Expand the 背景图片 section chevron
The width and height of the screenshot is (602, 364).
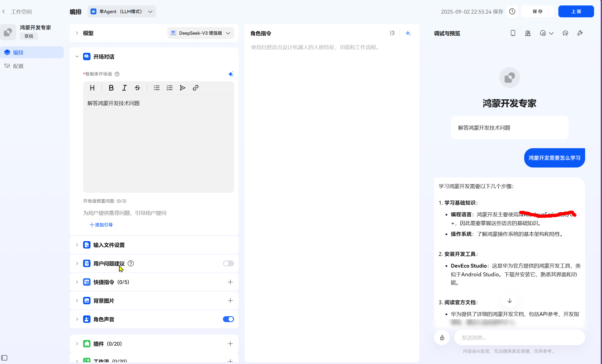click(x=77, y=301)
